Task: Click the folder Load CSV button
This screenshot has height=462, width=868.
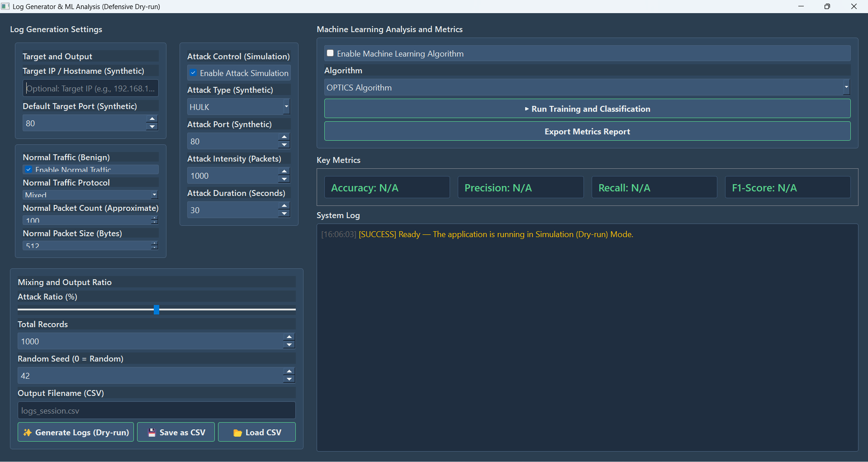Action: pos(257,432)
